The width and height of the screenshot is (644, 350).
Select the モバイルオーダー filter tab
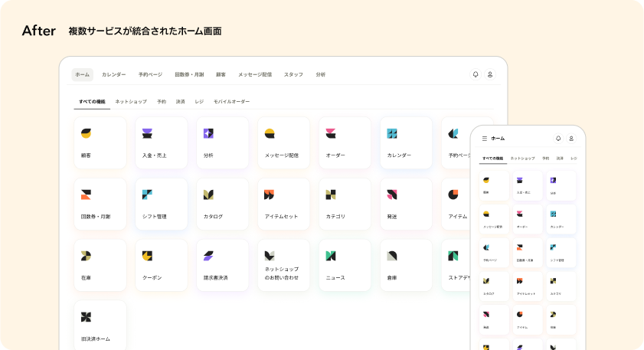click(x=231, y=101)
